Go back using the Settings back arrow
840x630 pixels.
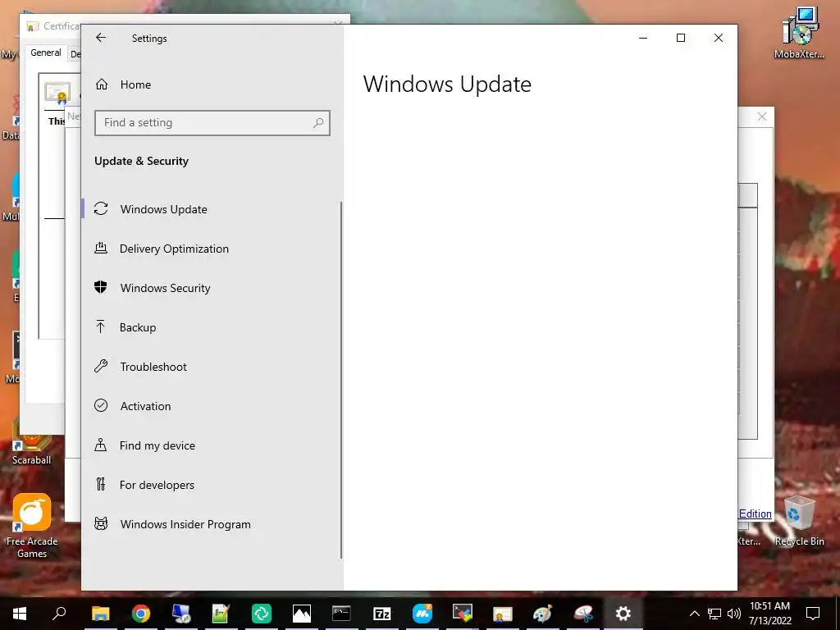101,38
